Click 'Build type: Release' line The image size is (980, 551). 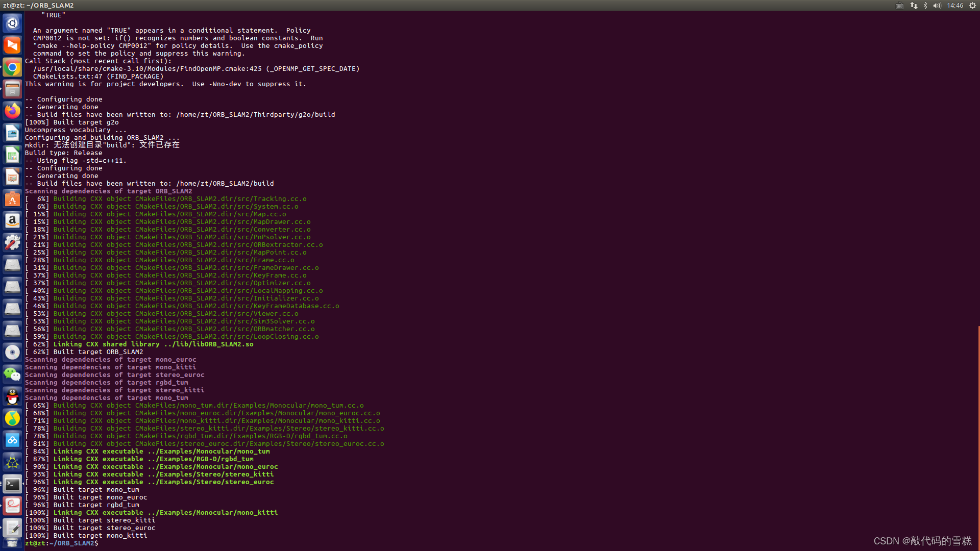pos(64,153)
